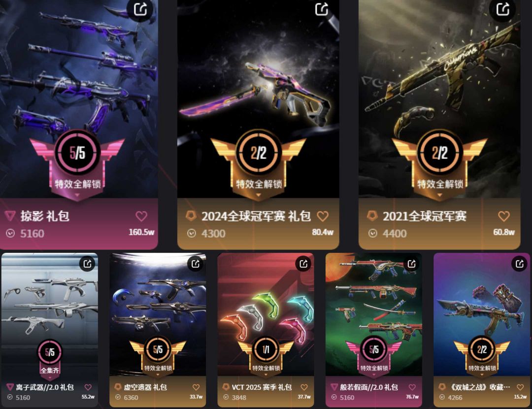The width and height of the screenshot is (532, 409).
Task: Click share icon on 般若假面//2.0 礼包
Action: pyautogui.click(x=411, y=263)
